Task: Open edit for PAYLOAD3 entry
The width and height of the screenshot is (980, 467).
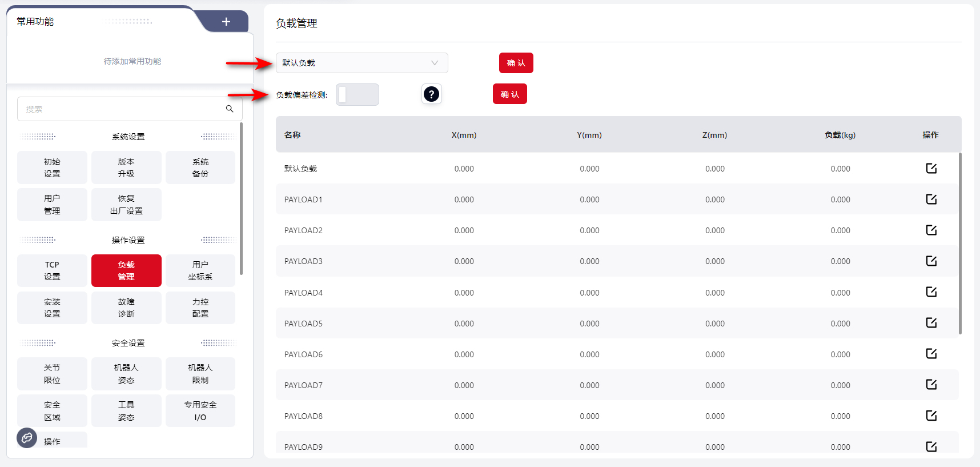Action: pyautogui.click(x=931, y=261)
